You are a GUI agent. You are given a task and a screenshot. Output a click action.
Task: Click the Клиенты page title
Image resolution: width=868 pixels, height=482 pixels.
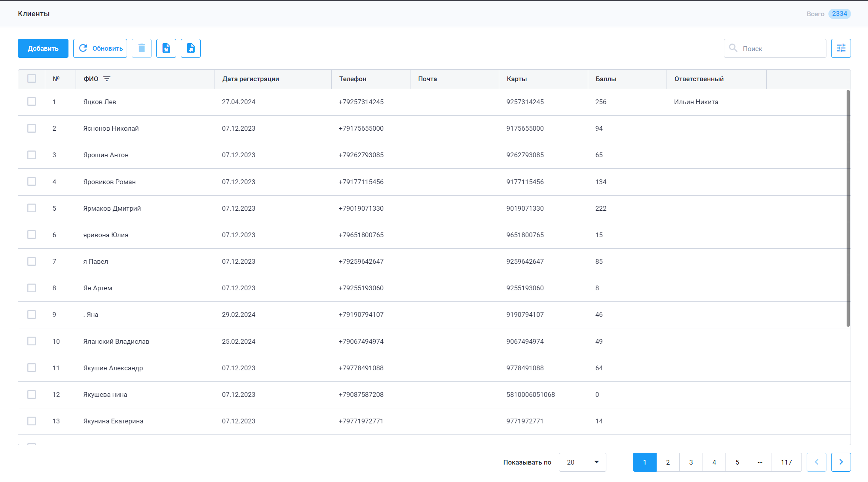click(34, 13)
